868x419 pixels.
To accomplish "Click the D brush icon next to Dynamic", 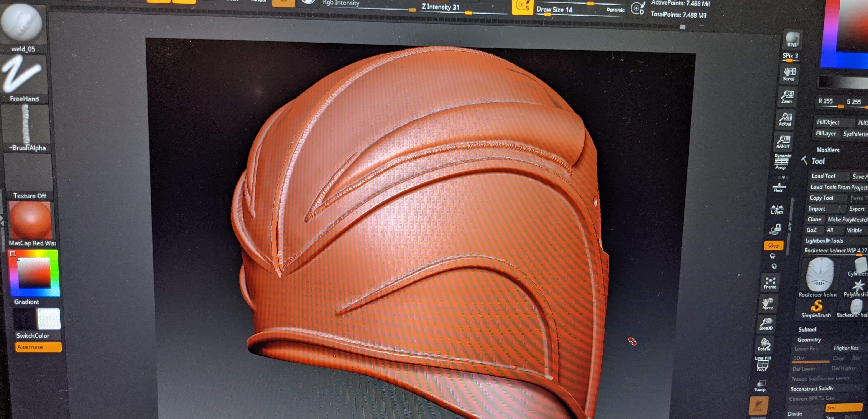I will pyautogui.click(x=638, y=8).
